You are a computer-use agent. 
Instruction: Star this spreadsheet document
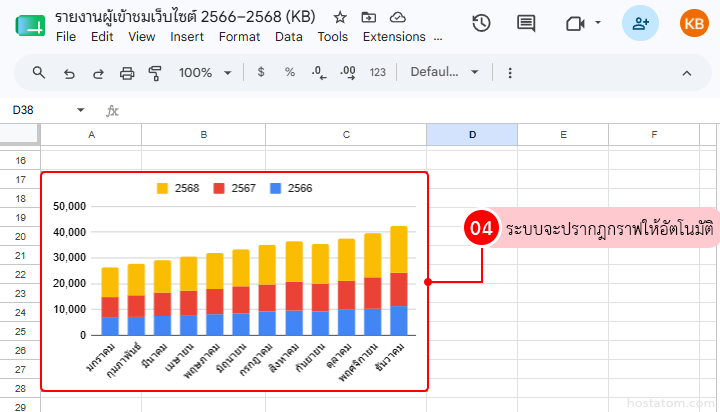click(x=340, y=17)
